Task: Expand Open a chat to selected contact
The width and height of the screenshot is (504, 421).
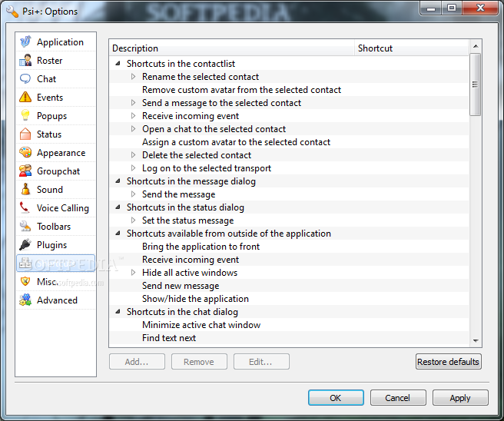Action: tap(134, 129)
